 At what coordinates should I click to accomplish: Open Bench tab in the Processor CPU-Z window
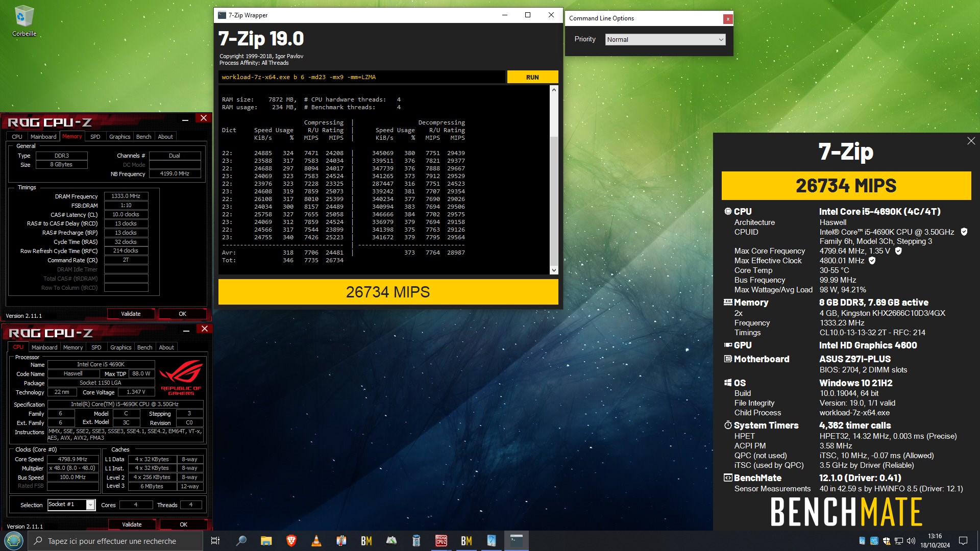click(145, 347)
